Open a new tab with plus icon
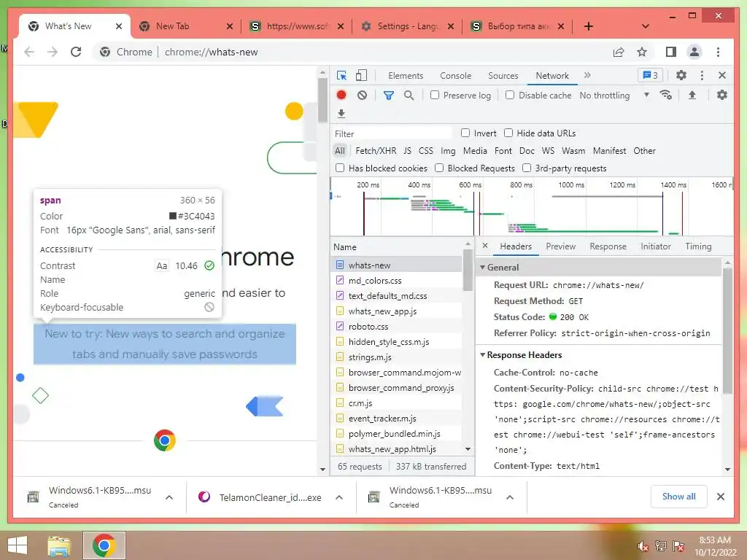This screenshot has height=560, width=747. click(589, 26)
